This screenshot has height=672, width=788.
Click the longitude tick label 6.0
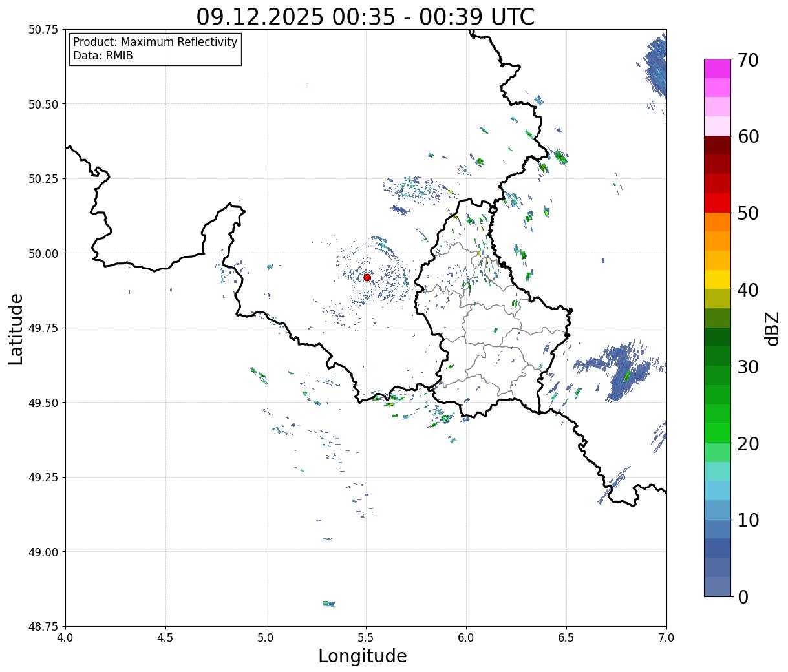(466, 638)
